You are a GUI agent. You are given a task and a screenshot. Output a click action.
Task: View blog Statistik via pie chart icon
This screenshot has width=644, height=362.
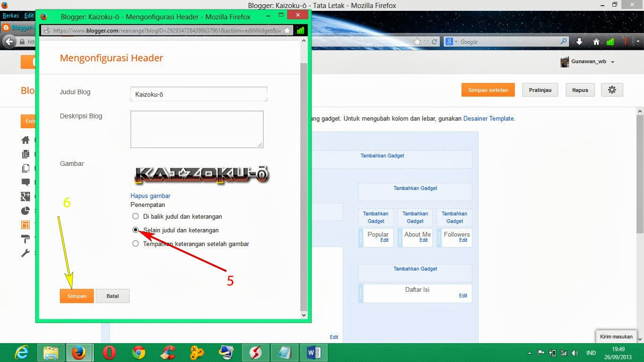point(25,211)
